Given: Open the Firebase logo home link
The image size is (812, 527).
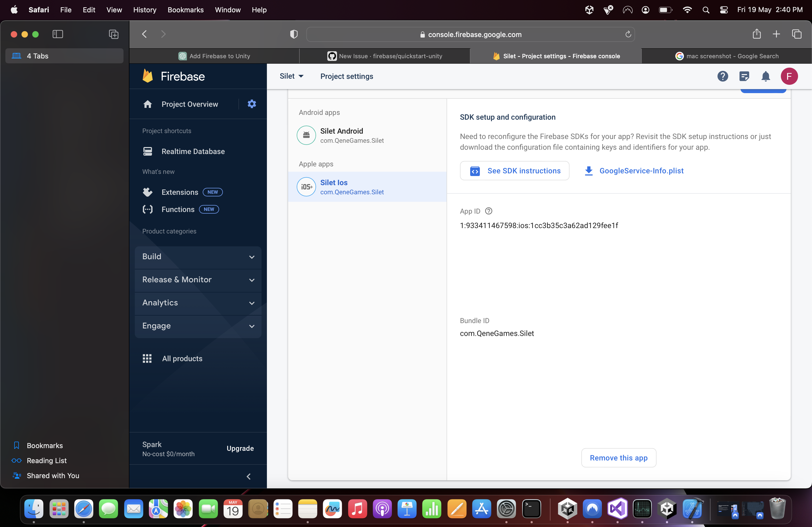Looking at the screenshot, I should click(173, 76).
